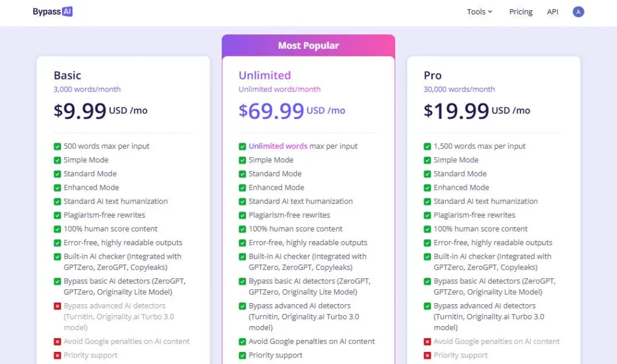This screenshot has height=364, width=617.
Task: Click red X beside Pro Avoid Google penalties
Action: pos(427,342)
